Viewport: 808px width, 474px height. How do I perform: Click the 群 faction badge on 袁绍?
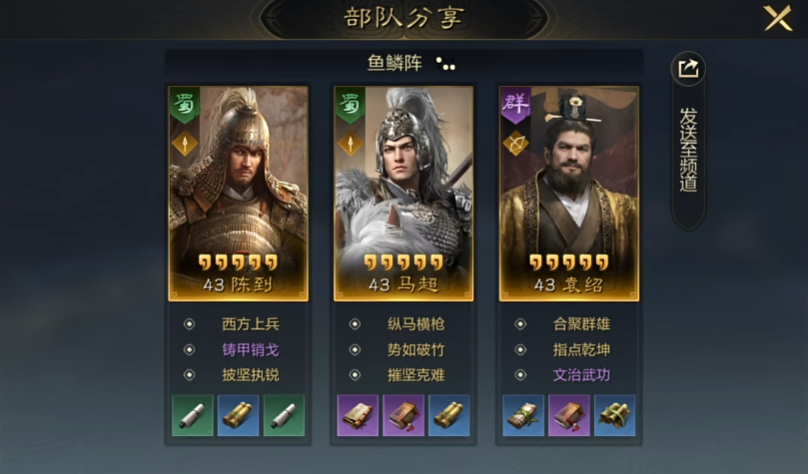[515, 105]
